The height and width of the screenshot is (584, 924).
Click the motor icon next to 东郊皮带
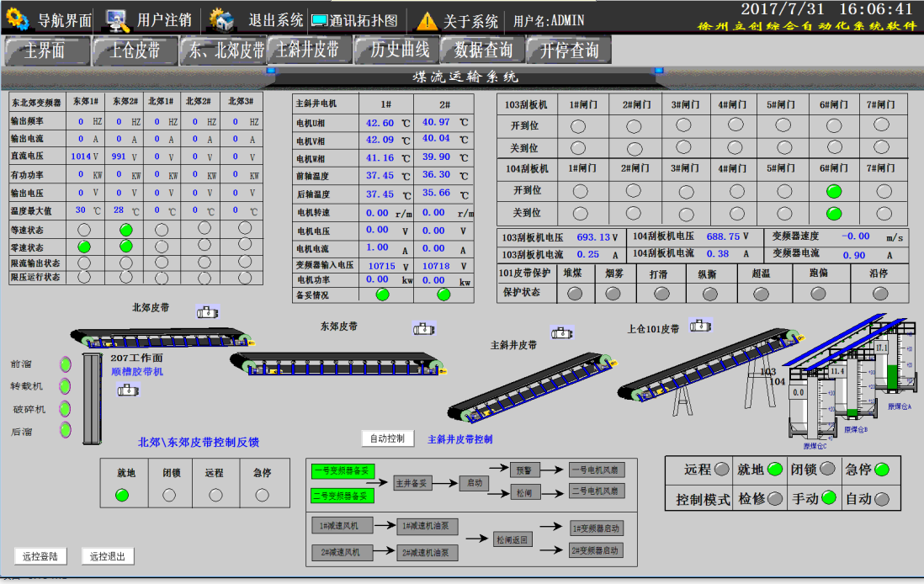tap(424, 329)
